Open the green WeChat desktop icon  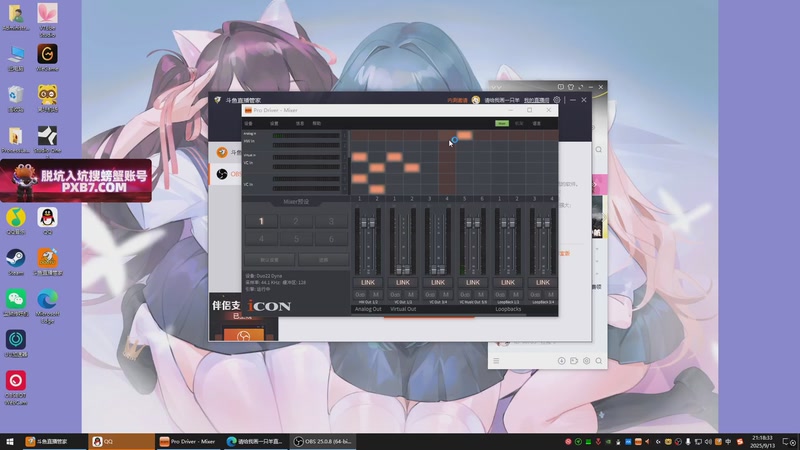[x=16, y=303]
